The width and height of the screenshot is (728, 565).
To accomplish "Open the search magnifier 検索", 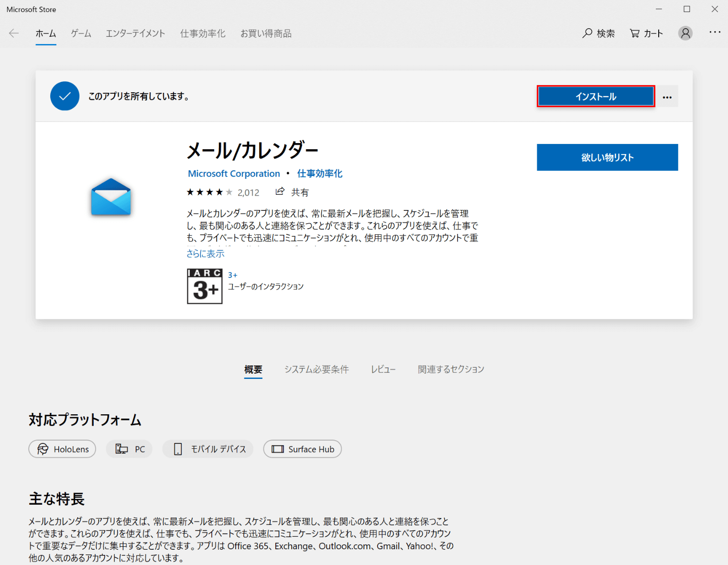I will point(598,33).
